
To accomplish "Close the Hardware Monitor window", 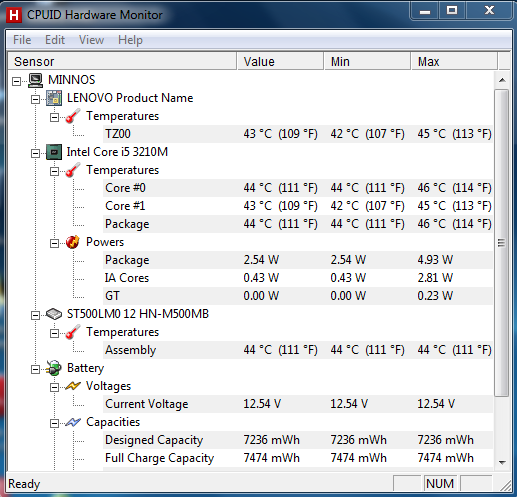I will [x=489, y=11].
